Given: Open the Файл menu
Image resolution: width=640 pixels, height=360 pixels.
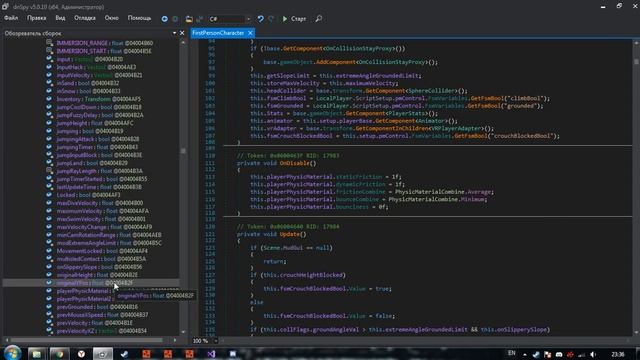Looking at the screenshot, I should pyautogui.click(x=11, y=18).
